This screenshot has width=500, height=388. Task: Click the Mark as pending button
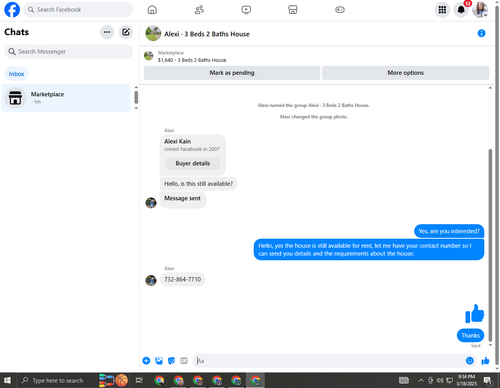pyautogui.click(x=232, y=73)
